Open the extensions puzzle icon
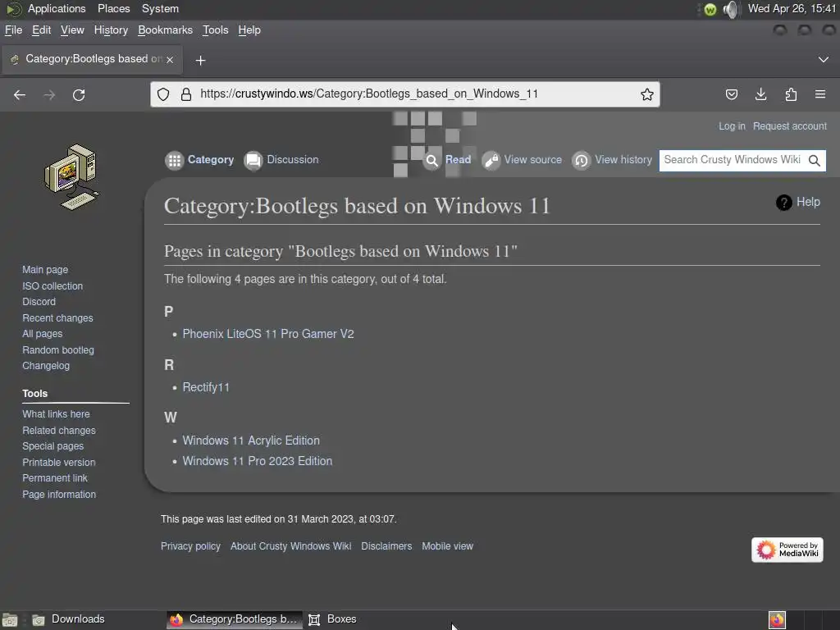Image resolution: width=840 pixels, height=630 pixels. click(791, 94)
